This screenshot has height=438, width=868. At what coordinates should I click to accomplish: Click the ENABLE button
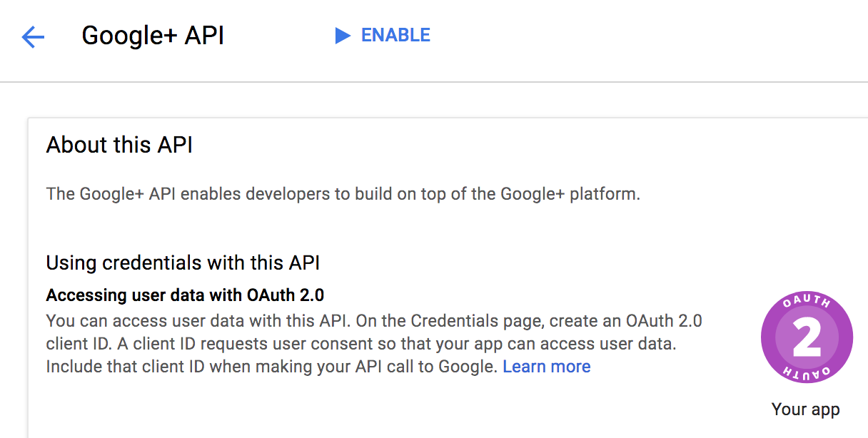[383, 36]
